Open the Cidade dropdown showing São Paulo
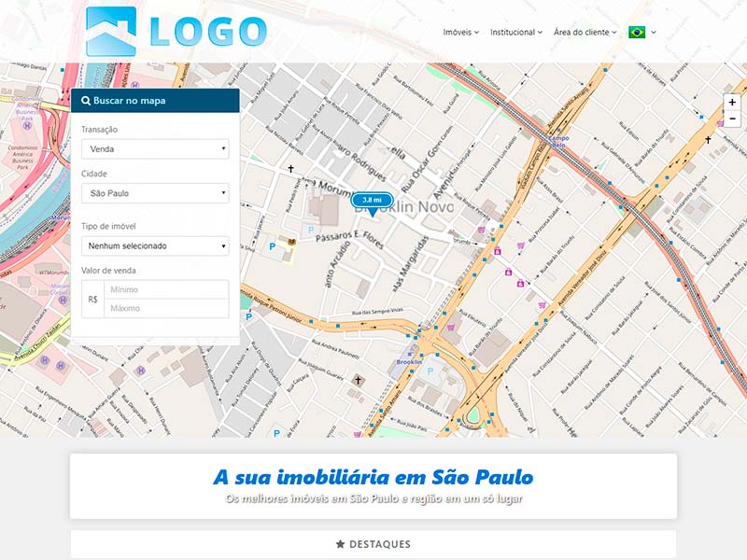747x560 pixels. tap(155, 193)
